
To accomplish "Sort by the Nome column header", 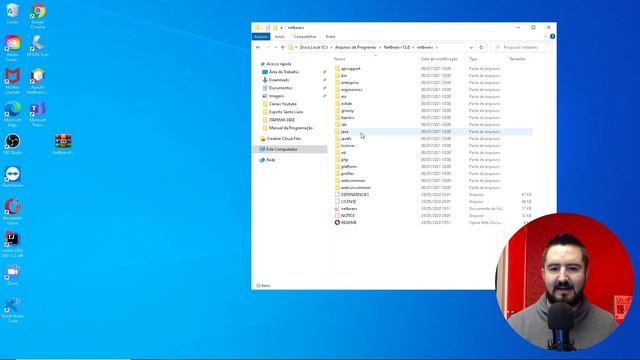I will (340, 59).
